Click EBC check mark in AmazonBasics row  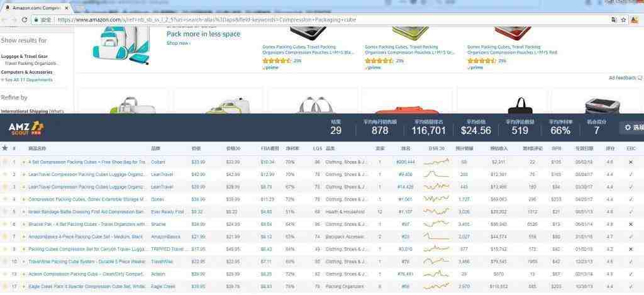pos(631,237)
